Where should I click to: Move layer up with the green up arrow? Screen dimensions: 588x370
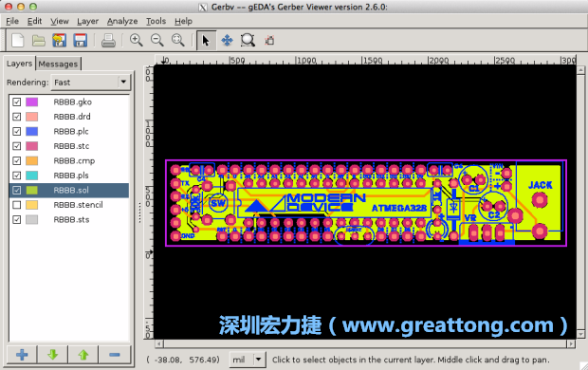pyautogui.click(x=83, y=354)
